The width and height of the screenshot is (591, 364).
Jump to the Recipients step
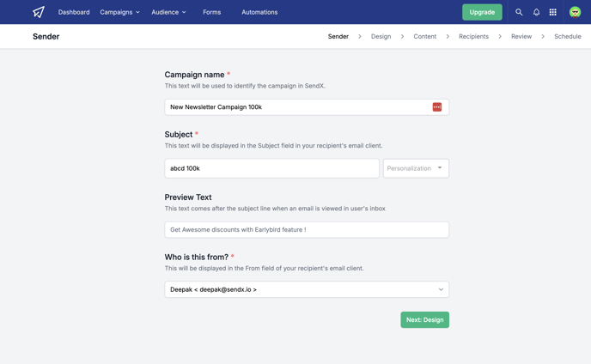pyautogui.click(x=473, y=36)
